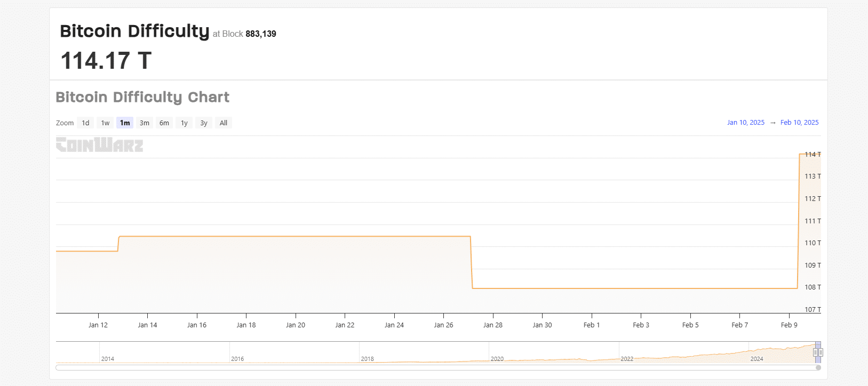868x386 pixels.
Task: Click the Feb 3 axis label
Action: 641,325
